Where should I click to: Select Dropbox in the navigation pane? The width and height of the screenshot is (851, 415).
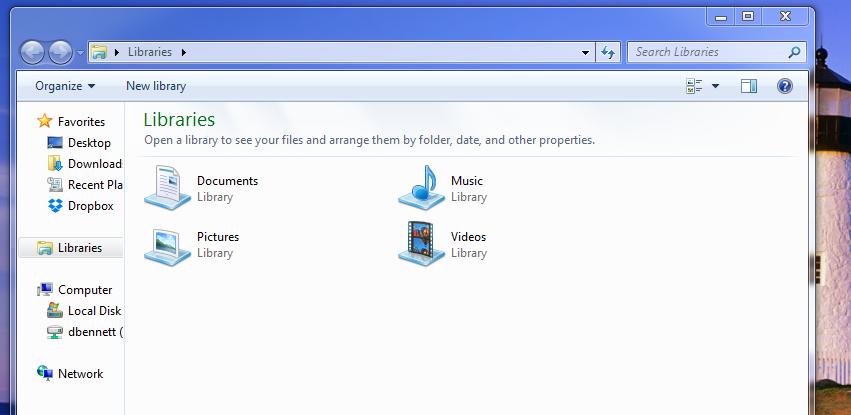tap(90, 206)
